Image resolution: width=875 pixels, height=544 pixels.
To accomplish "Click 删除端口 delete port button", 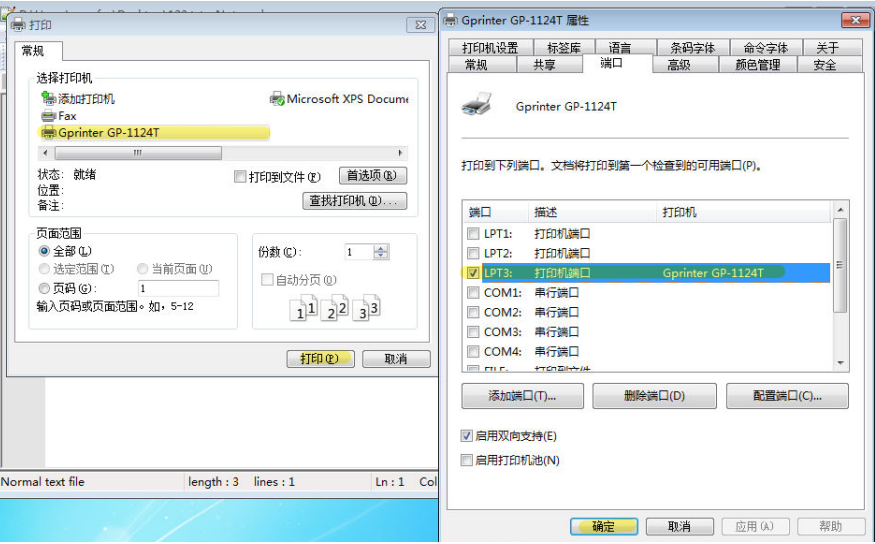I will [x=654, y=396].
